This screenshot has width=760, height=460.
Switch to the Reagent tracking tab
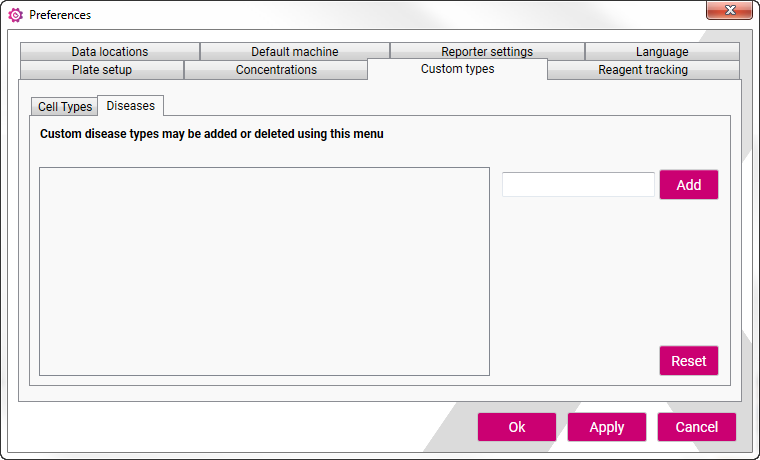(x=643, y=70)
